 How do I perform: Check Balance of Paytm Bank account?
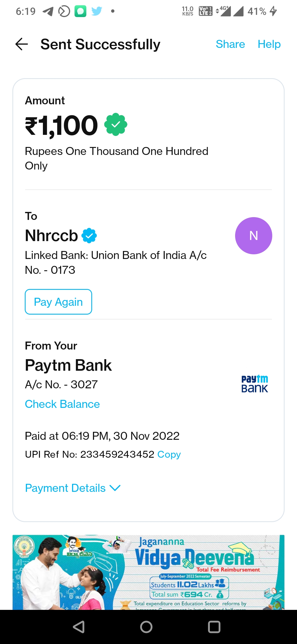62,404
